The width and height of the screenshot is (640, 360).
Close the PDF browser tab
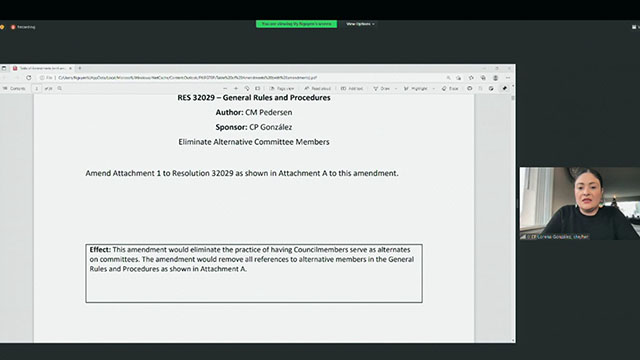pos(70,68)
